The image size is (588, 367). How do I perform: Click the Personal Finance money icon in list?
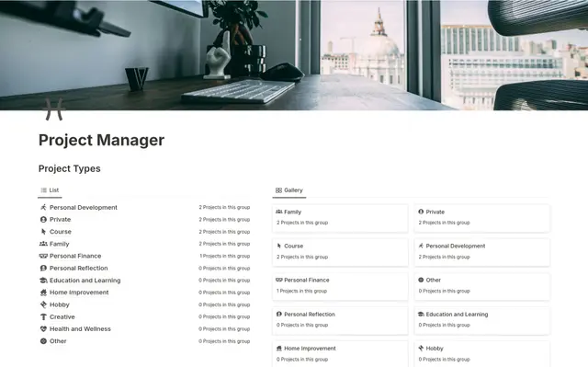[43, 256]
